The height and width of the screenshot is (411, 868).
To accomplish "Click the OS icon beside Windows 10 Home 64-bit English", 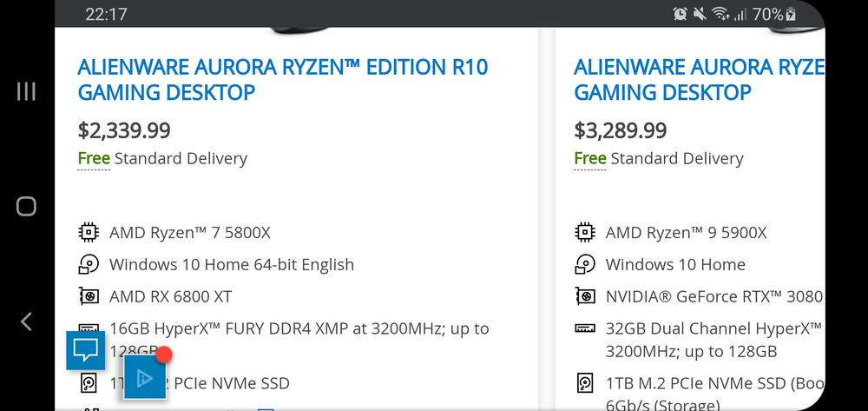I will (x=89, y=264).
